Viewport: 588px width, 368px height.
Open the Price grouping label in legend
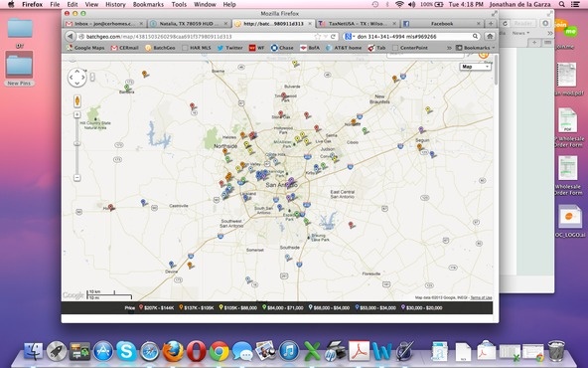[130, 307]
